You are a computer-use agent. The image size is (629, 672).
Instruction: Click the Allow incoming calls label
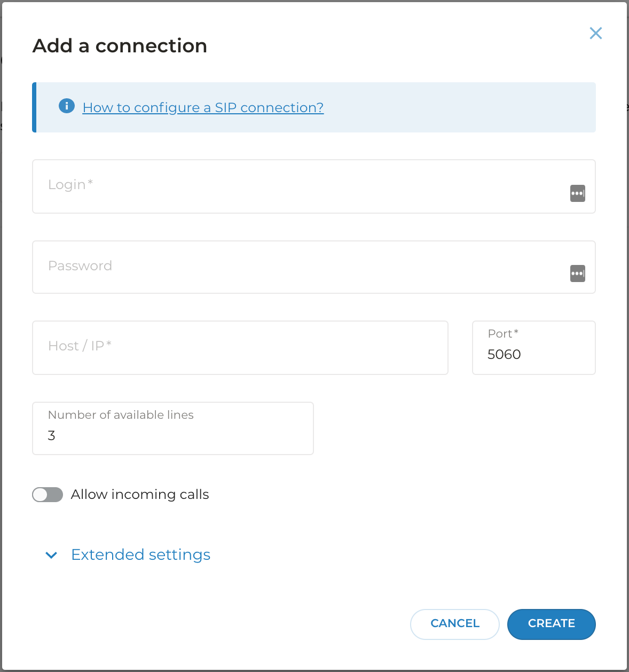point(140,495)
